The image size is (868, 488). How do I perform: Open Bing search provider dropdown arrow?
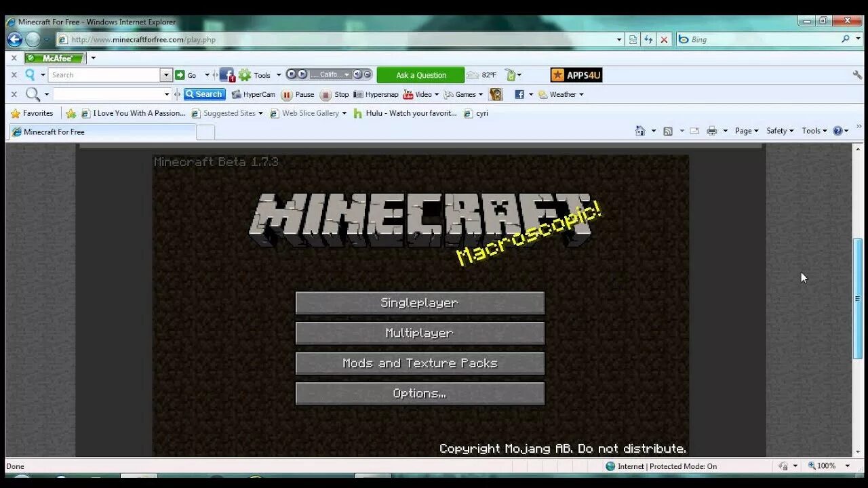tap(856, 39)
